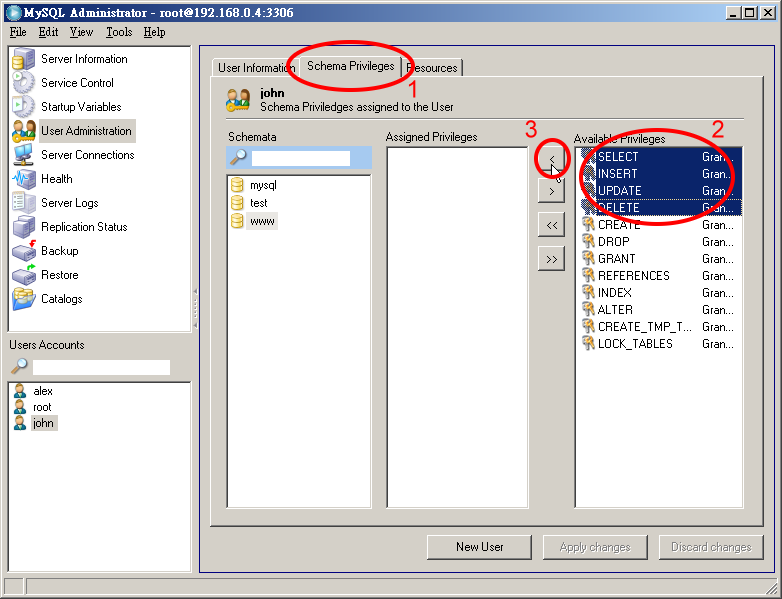Open Server Information section icon
Viewport: 782px width, 599px height.
[x=24, y=59]
